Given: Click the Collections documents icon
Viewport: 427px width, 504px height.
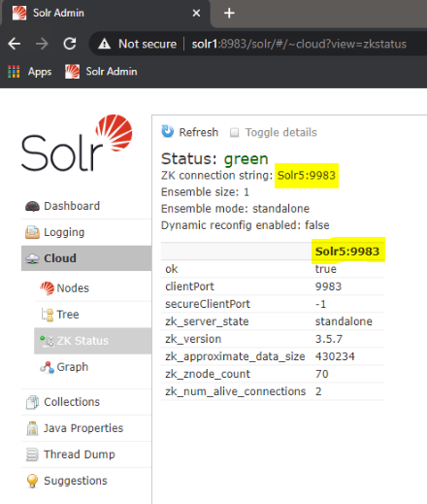Looking at the screenshot, I should (32, 402).
